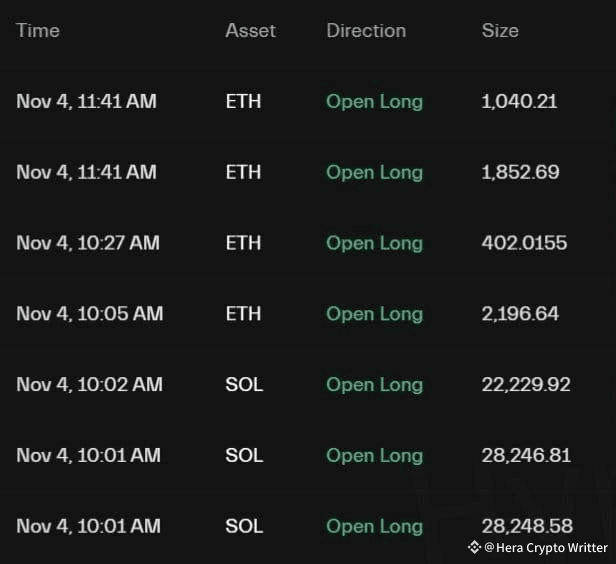Sort by the Size column header
Viewport: 616px width, 564px height.
click(x=500, y=30)
